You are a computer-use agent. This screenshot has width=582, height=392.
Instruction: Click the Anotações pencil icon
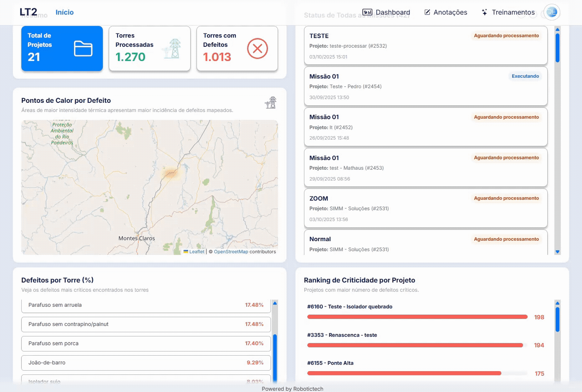pyautogui.click(x=427, y=13)
